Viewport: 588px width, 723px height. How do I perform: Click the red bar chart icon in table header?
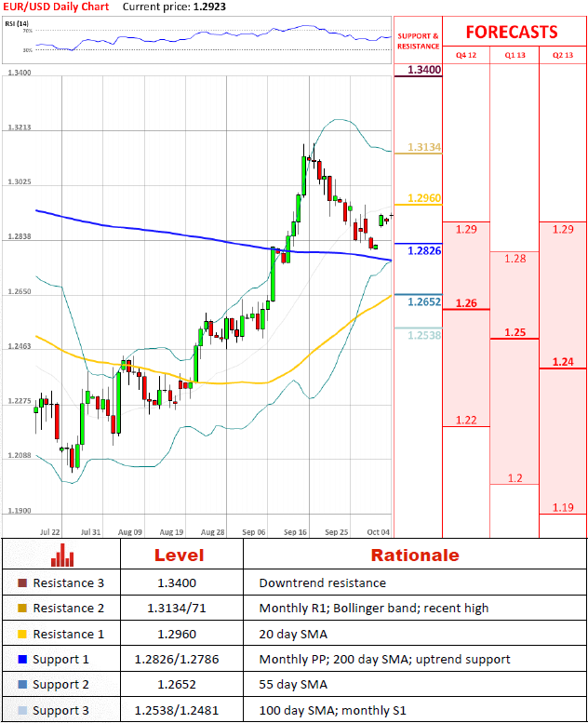pos(63,556)
